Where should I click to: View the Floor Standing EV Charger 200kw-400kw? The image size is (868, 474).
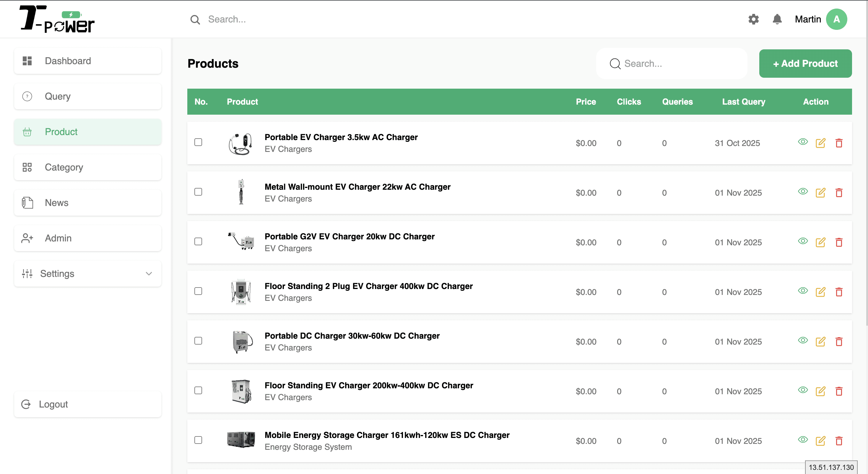[803, 390]
